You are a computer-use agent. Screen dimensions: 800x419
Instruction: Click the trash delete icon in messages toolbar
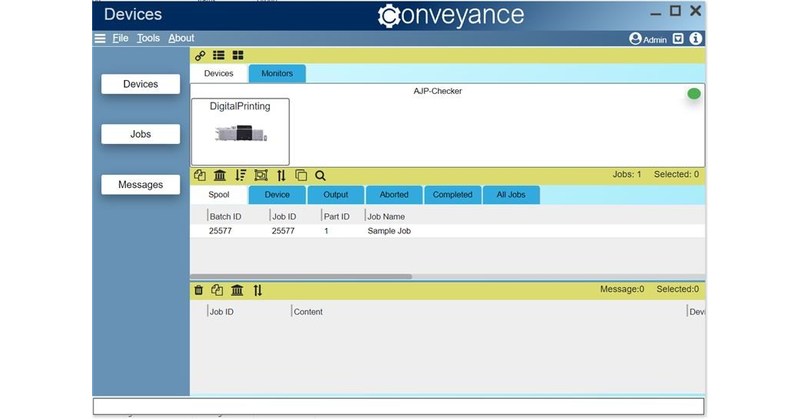198,290
